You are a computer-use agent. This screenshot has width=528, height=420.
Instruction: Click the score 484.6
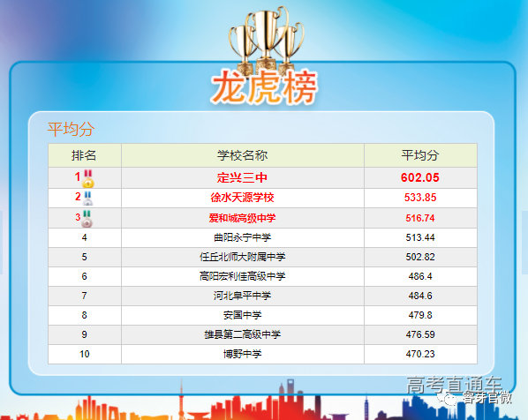tap(420, 296)
